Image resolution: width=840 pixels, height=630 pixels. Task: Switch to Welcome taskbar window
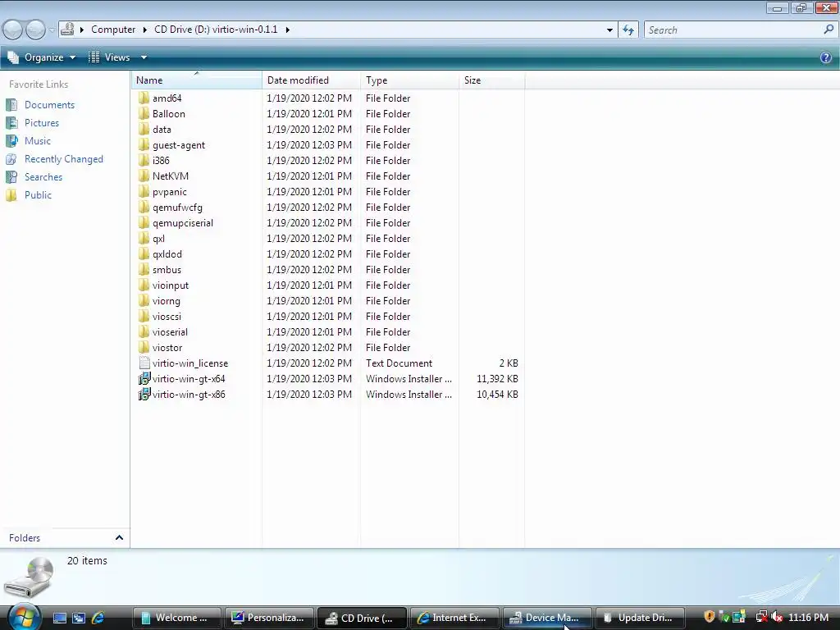click(177, 618)
